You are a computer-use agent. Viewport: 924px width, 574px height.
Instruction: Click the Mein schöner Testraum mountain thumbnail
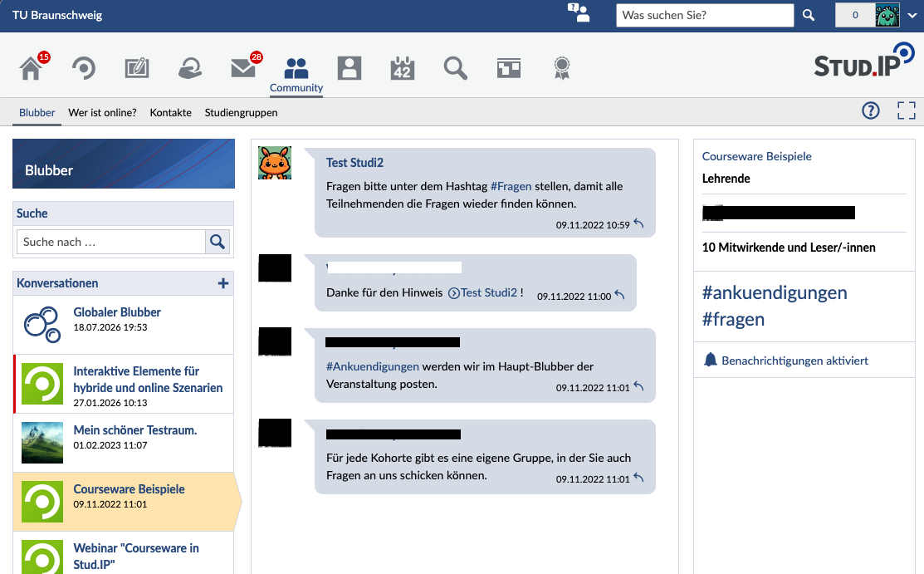click(42, 443)
